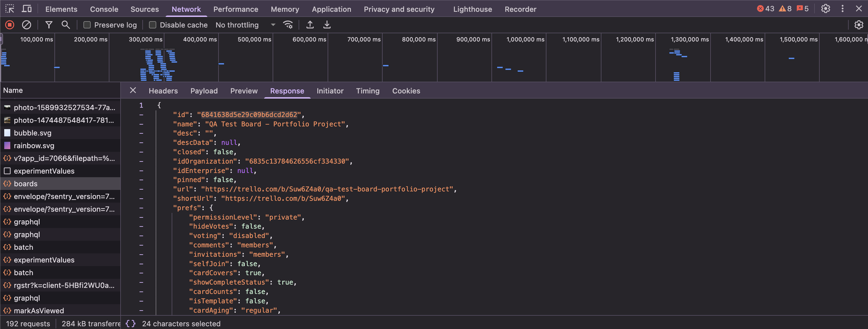The width and height of the screenshot is (868, 329).
Task: Show the Payload tab
Action: click(x=204, y=91)
